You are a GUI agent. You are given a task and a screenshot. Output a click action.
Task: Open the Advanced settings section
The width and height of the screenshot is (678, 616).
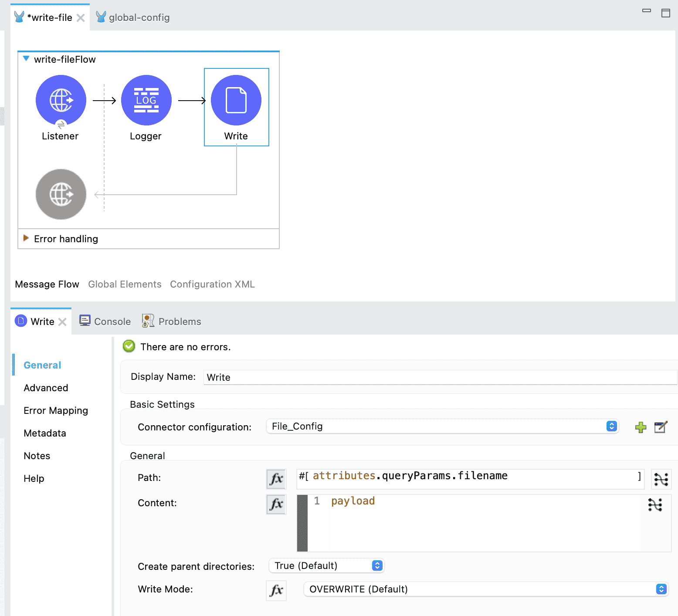coord(46,388)
